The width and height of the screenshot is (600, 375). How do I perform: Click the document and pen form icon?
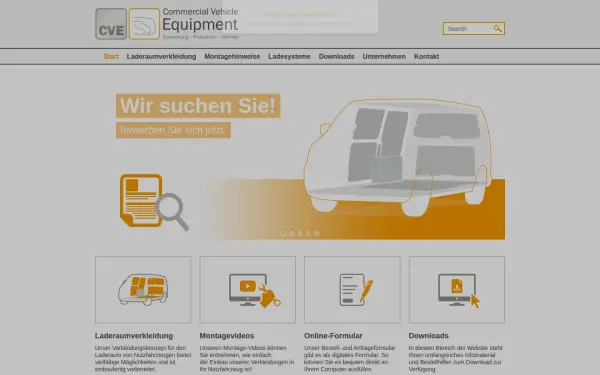(356, 290)
